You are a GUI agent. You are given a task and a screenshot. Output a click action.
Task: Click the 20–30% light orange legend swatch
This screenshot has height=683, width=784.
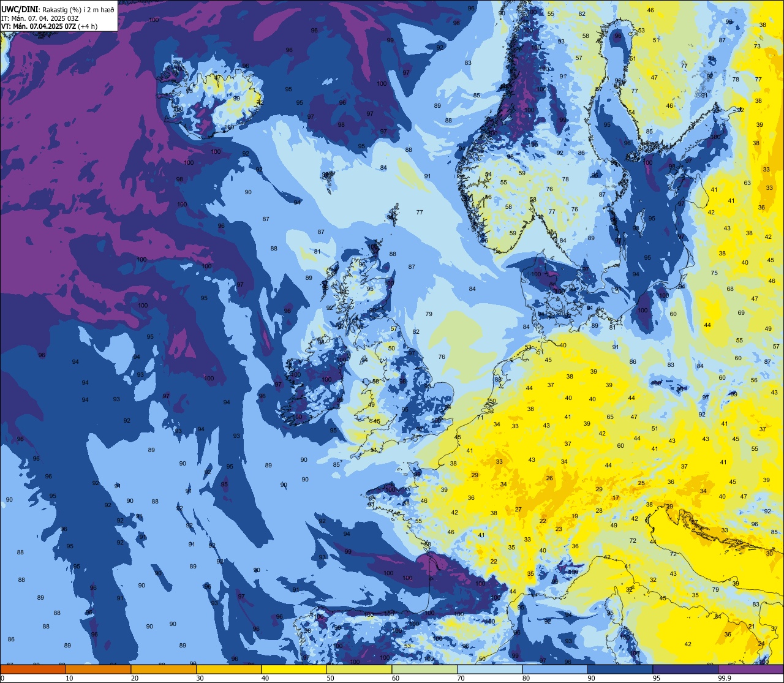[x=164, y=669]
